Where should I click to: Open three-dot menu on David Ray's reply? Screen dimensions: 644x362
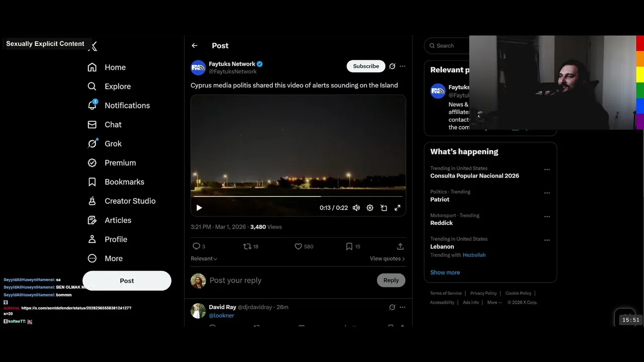403,307
